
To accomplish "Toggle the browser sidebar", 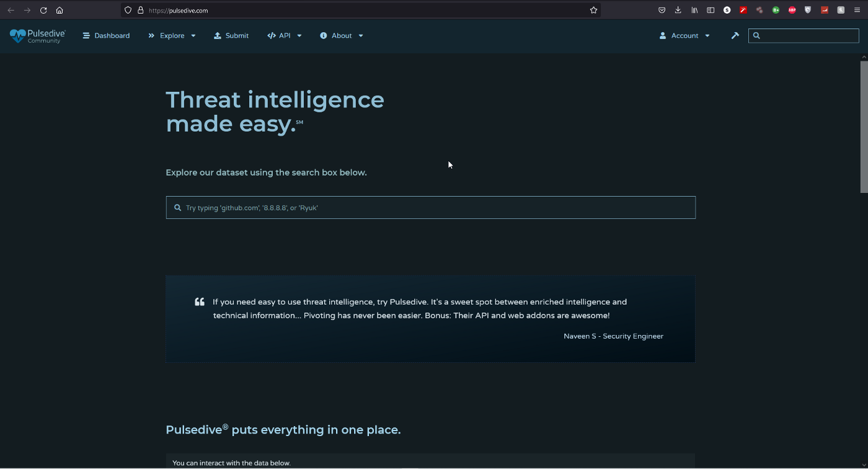I will click(x=711, y=11).
